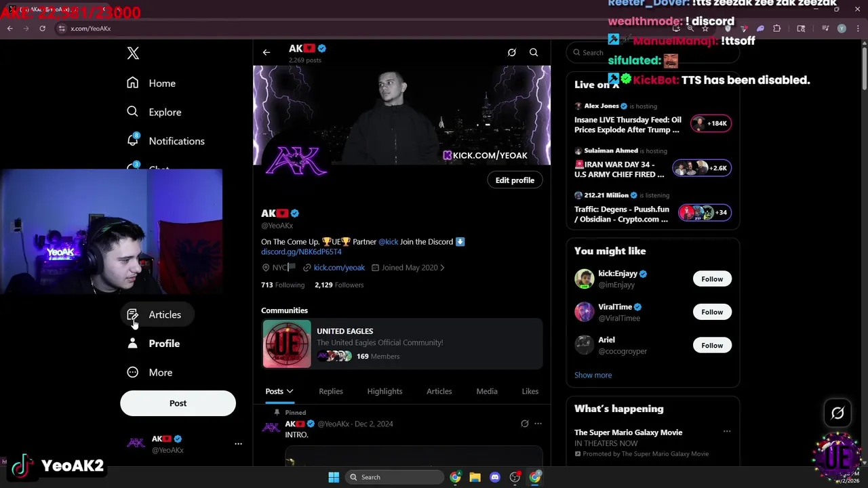Open Windows Start button
This screenshot has width=868, height=488.
[x=334, y=477]
